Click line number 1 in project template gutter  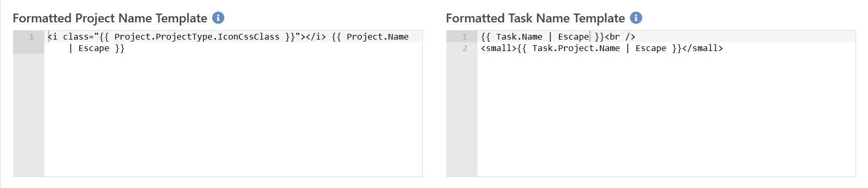tap(31, 37)
